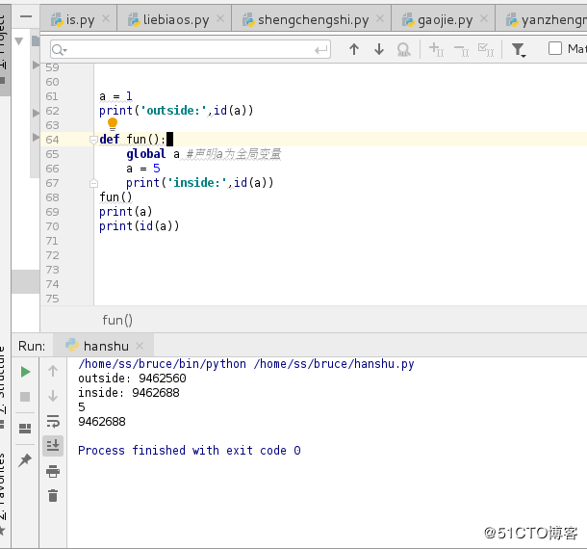The image size is (587, 549).
Task: Close the hanshu run tab
Action: (x=140, y=346)
